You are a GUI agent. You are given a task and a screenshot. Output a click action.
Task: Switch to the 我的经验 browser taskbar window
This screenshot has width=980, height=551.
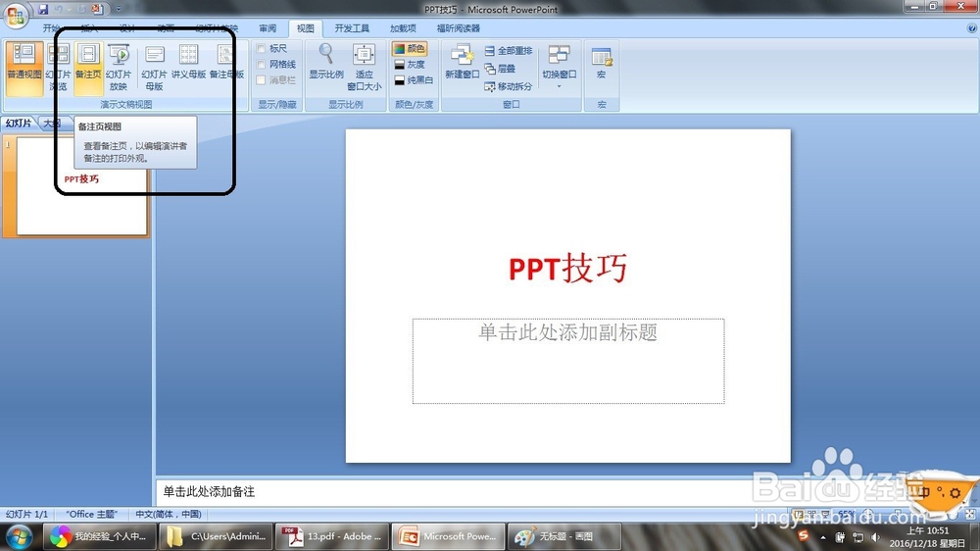click(99, 536)
